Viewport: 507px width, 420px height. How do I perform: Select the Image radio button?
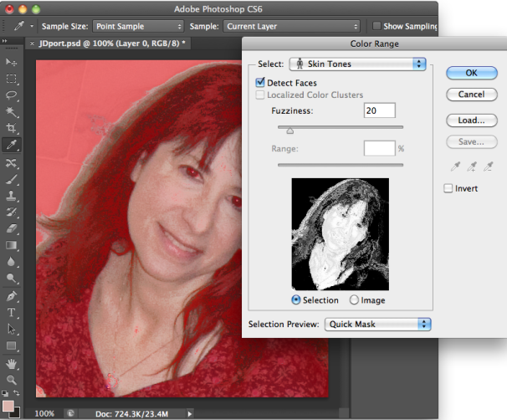(355, 300)
